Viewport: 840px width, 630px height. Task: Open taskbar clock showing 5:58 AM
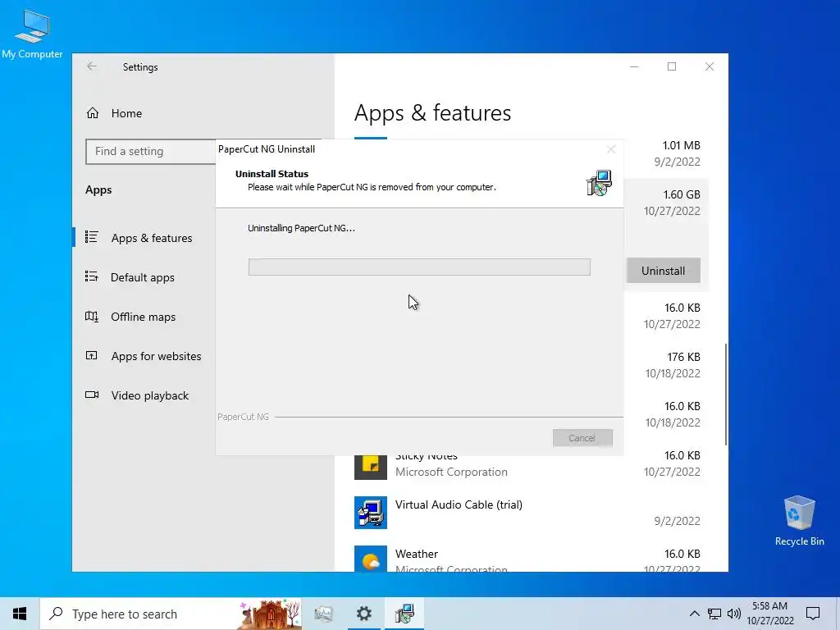tap(769, 614)
